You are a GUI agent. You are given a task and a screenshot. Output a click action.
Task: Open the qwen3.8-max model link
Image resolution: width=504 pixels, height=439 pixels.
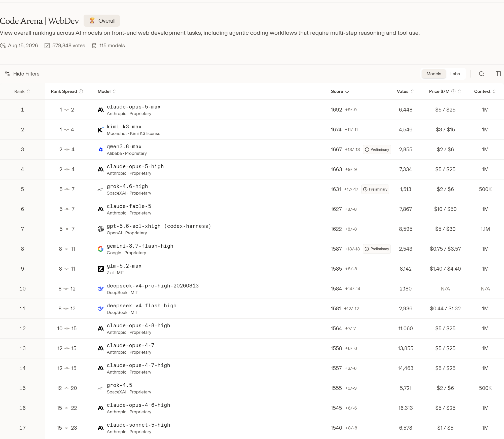pyautogui.click(x=124, y=147)
